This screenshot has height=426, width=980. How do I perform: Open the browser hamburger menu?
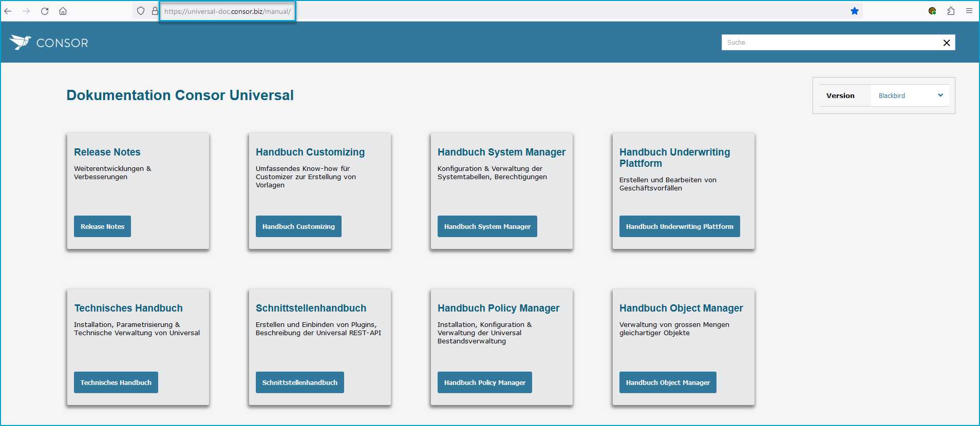(969, 11)
